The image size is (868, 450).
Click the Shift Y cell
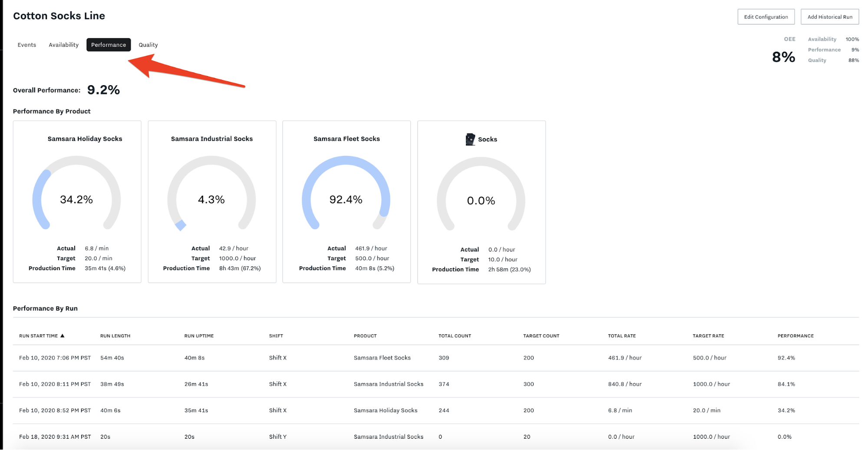[x=278, y=437]
